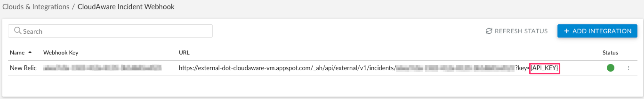644x99 pixels.
Task: Click the Status column header
Action: click(x=610, y=53)
